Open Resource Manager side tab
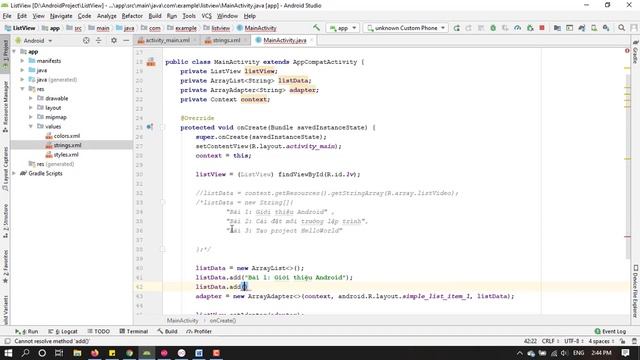The image size is (640, 360). point(5,107)
